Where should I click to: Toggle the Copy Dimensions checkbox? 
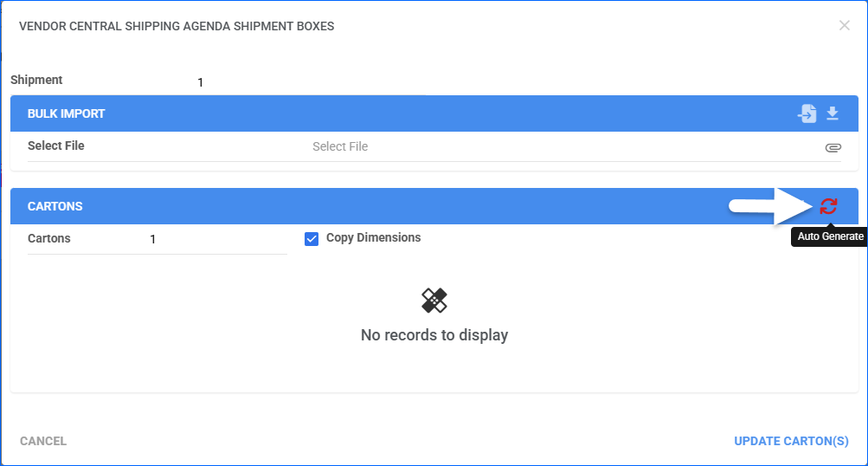click(312, 238)
